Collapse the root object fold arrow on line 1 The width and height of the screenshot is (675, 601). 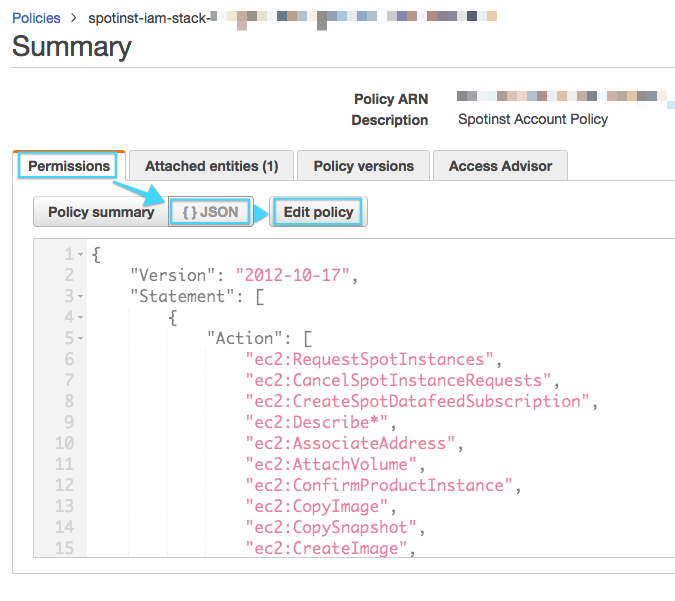[x=80, y=255]
